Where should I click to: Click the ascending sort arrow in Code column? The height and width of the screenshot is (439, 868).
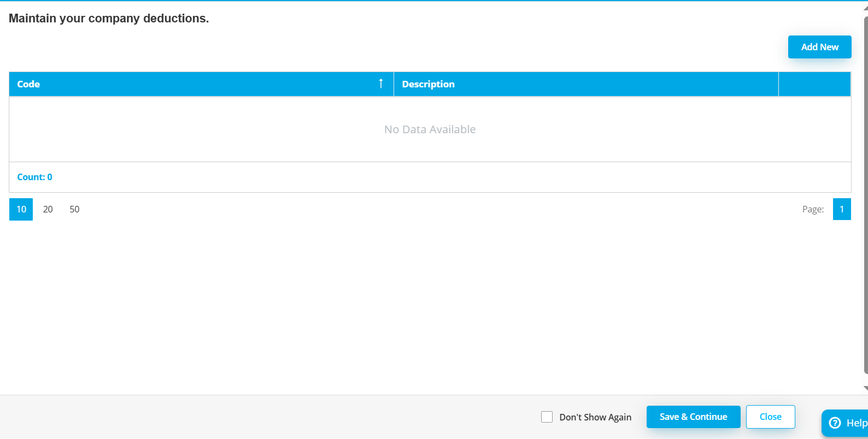[x=381, y=84]
